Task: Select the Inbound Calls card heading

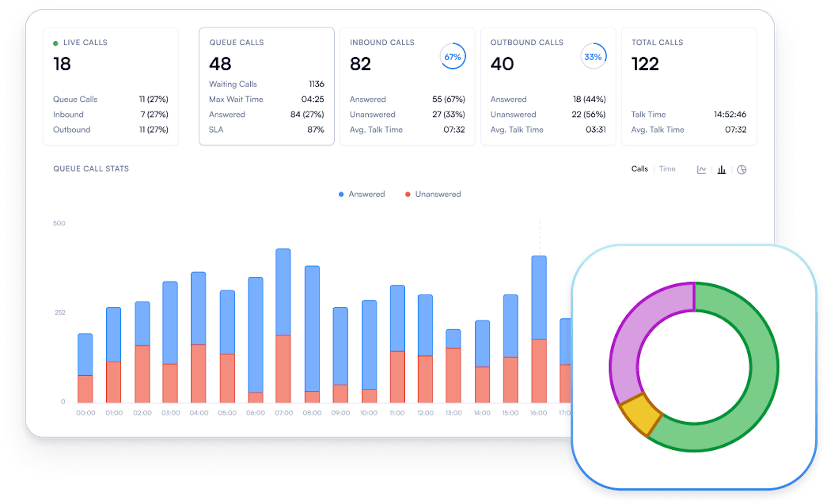Action: tap(382, 42)
